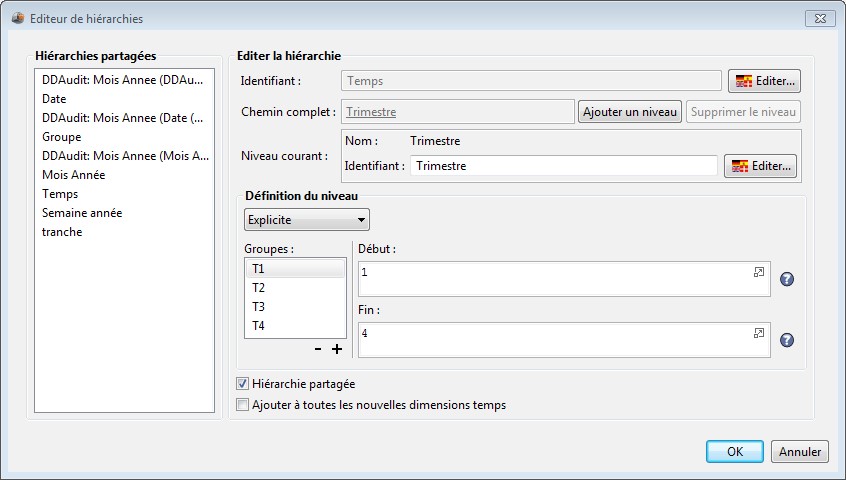Choose Semaine année hierarchy from list
Viewport: 846px width, 480px height.
(82, 213)
